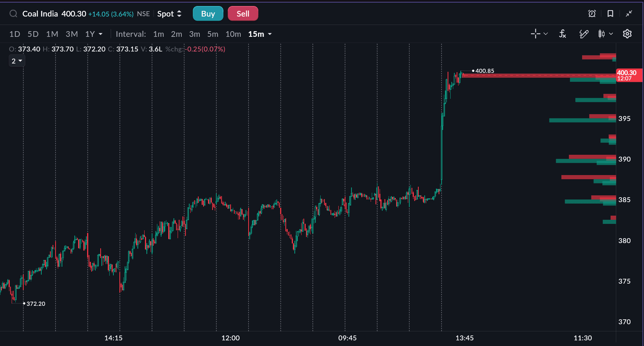Click the Buy button
This screenshot has height=346, width=644.
point(208,13)
